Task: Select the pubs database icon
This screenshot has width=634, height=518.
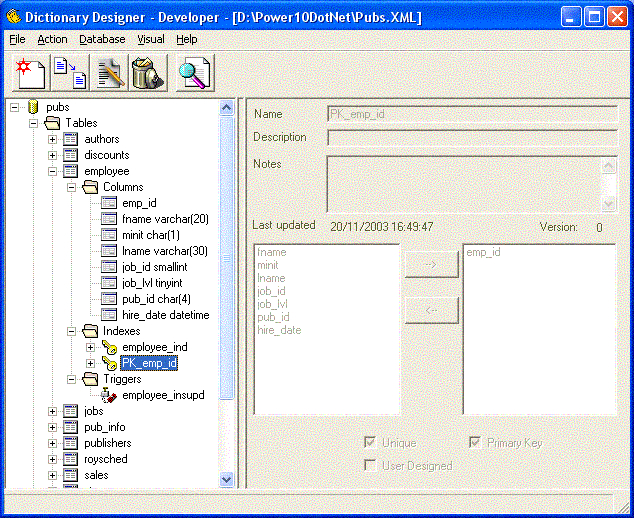Action: 33,107
